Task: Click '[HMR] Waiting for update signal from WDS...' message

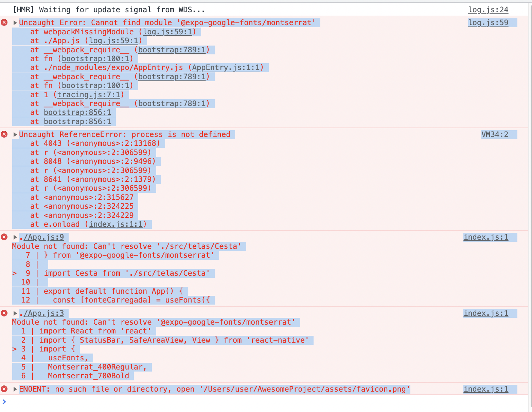Action: (x=109, y=10)
